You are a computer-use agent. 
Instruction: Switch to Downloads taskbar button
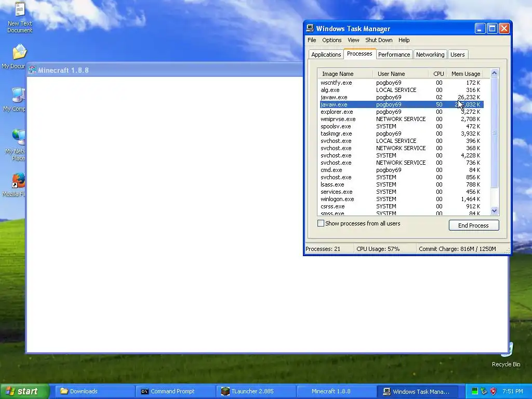(95, 391)
